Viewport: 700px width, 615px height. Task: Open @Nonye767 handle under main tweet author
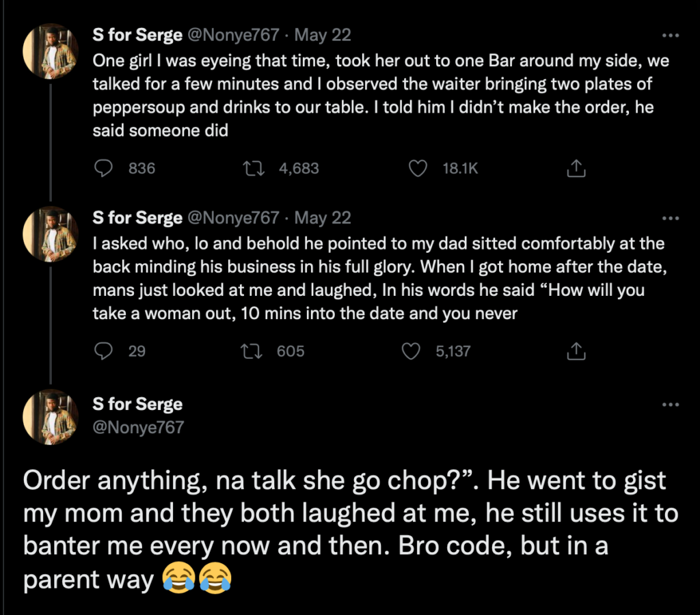pos(138,427)
